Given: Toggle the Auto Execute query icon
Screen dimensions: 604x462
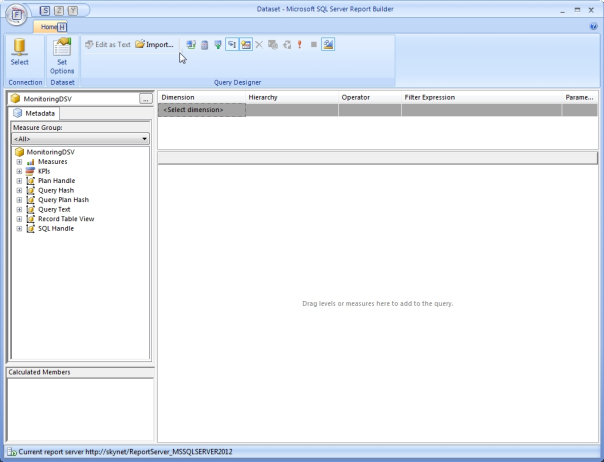Looking at the screenshot, I should [x=232, y=45].
